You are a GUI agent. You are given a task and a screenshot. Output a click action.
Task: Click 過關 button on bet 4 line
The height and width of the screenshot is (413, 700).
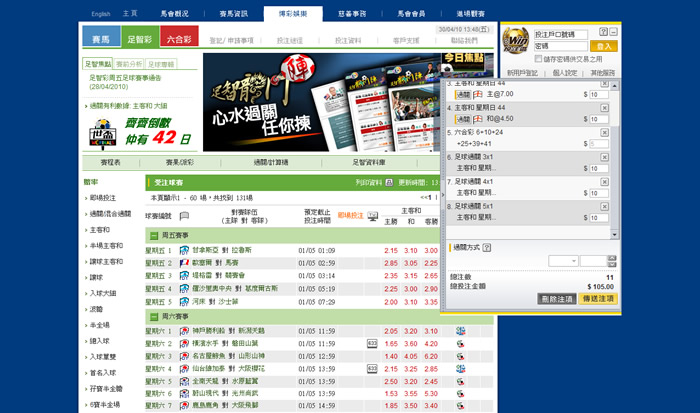[x=462, y=119]
